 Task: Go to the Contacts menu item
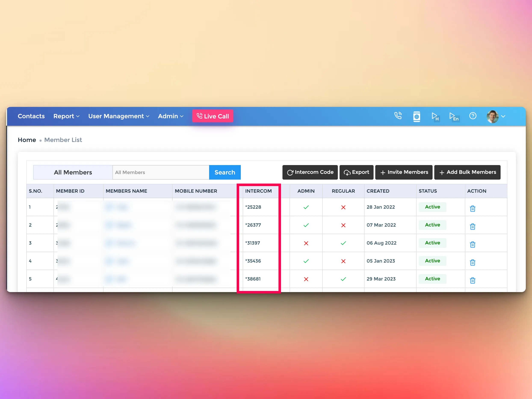click(x=31, y=116)
